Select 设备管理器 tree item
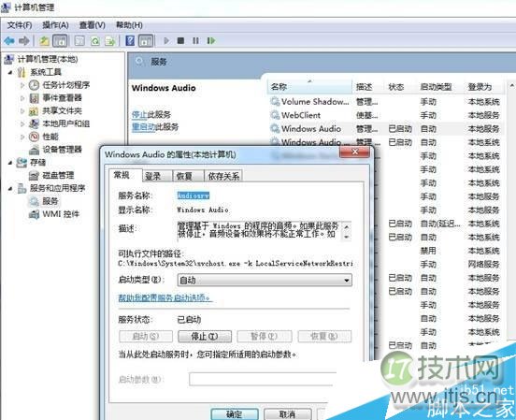 coord(63,150)
